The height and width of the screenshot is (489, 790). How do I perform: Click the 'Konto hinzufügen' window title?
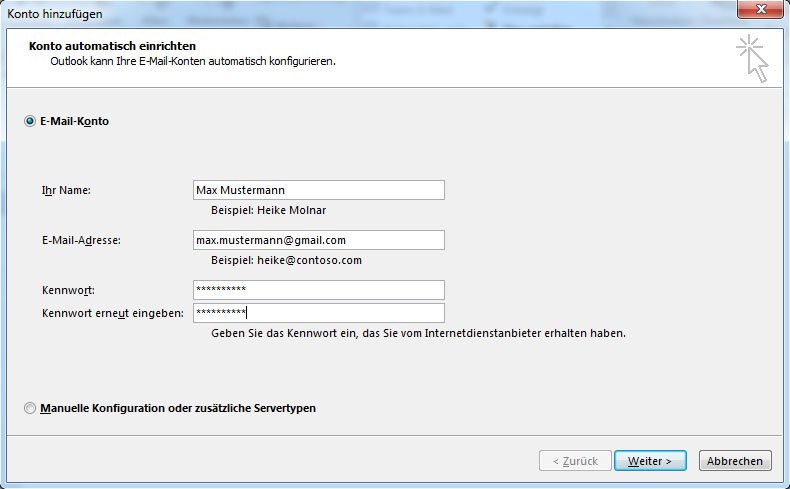pos(55,14)
